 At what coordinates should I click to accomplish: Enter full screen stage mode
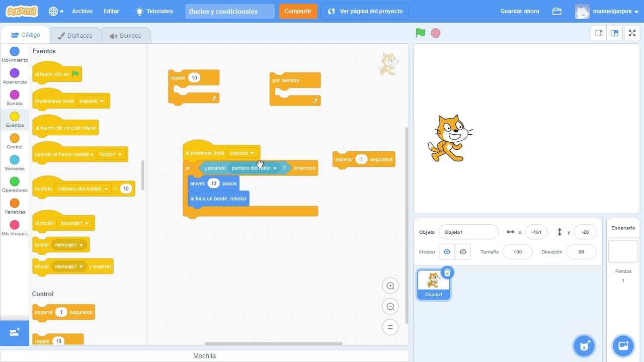[632, 33]
